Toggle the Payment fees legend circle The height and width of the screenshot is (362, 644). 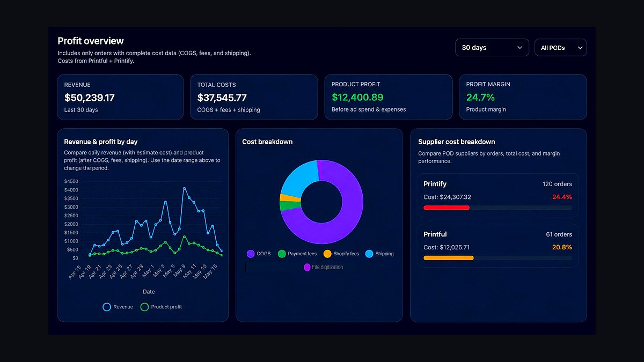click(282, 254)
